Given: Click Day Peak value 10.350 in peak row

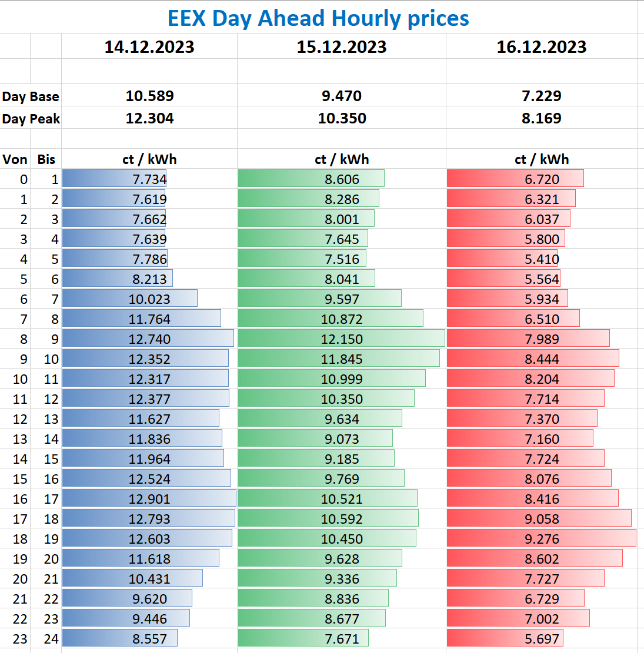Looking at the screenshot, I should point(342,118).
